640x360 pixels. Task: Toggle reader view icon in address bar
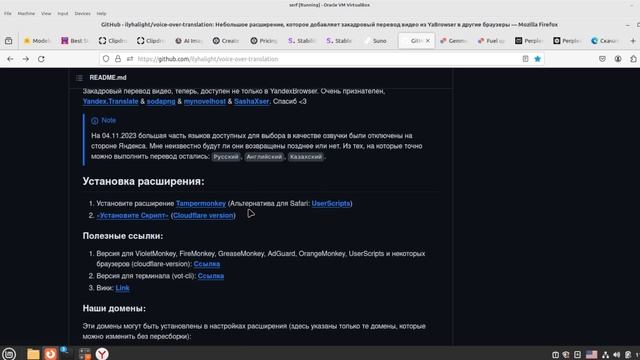tap(525, 59)
